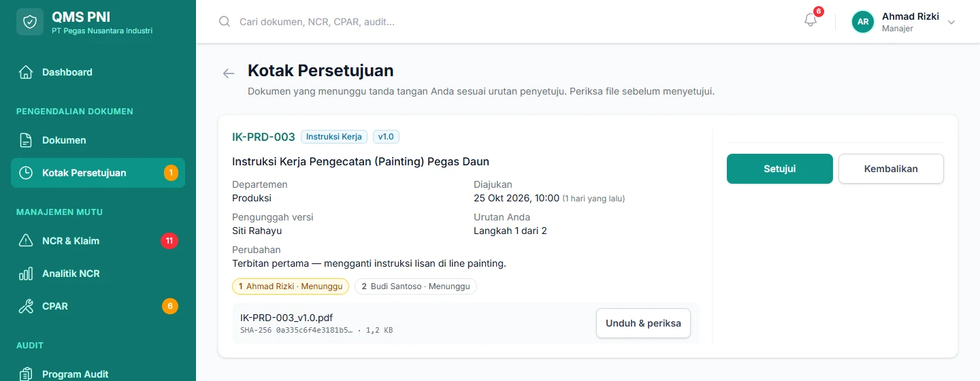980x381 pixels.
Task: Click the title Instruksi Kerja Pengecatan (Painting) Pegas Daun
Action: point(361,161)
